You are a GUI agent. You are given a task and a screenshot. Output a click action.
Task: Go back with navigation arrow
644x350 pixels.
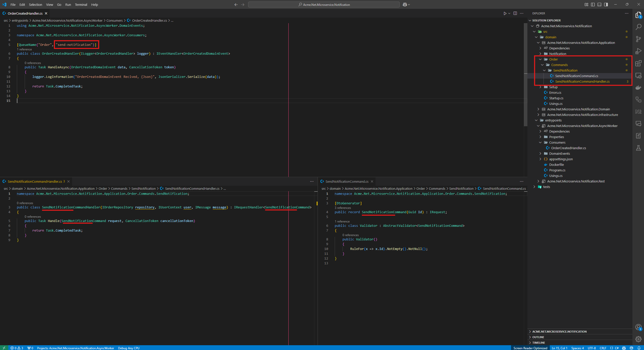click(x=236, y=5)
